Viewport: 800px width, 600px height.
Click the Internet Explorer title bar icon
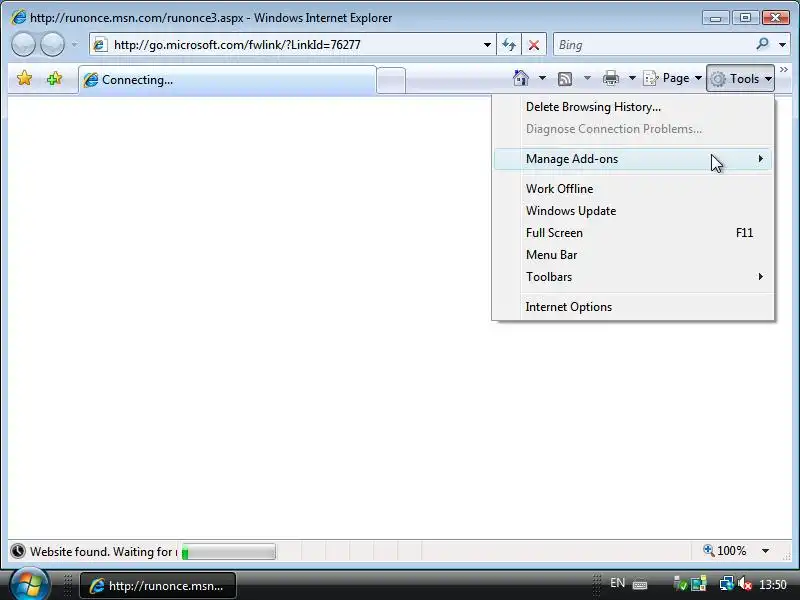tap(18, 17)
